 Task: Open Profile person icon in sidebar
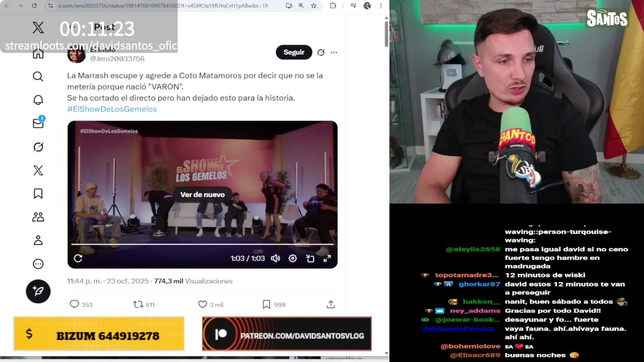click(x=38, y=240)
